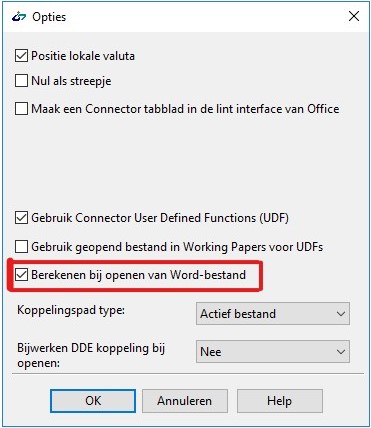
Task: Open the Help button
Action: [x=280, y=401]
